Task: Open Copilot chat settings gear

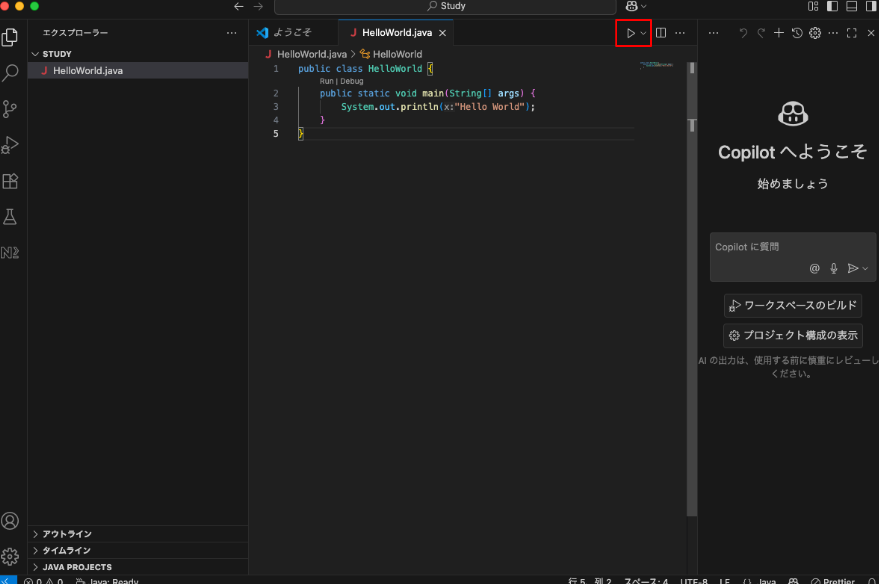Action: (815, 33)
